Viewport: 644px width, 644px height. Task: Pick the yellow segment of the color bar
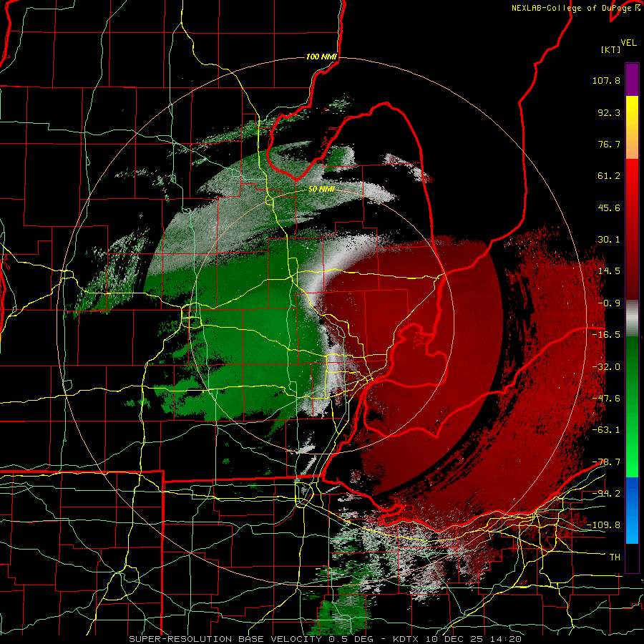(632, 112)
